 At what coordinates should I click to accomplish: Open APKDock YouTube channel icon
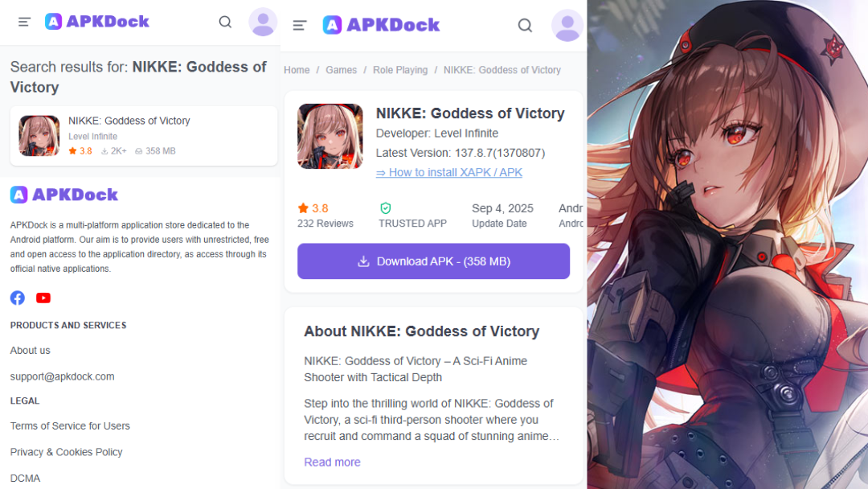coord(43,298)
